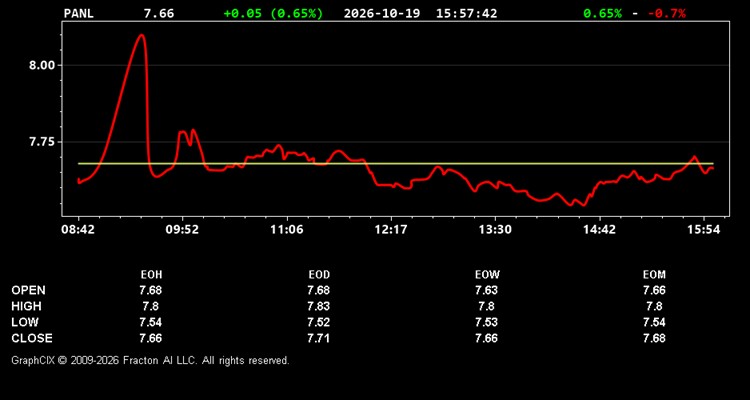
Task: Click the OPEN row label
Action: [x=29, y=290]
